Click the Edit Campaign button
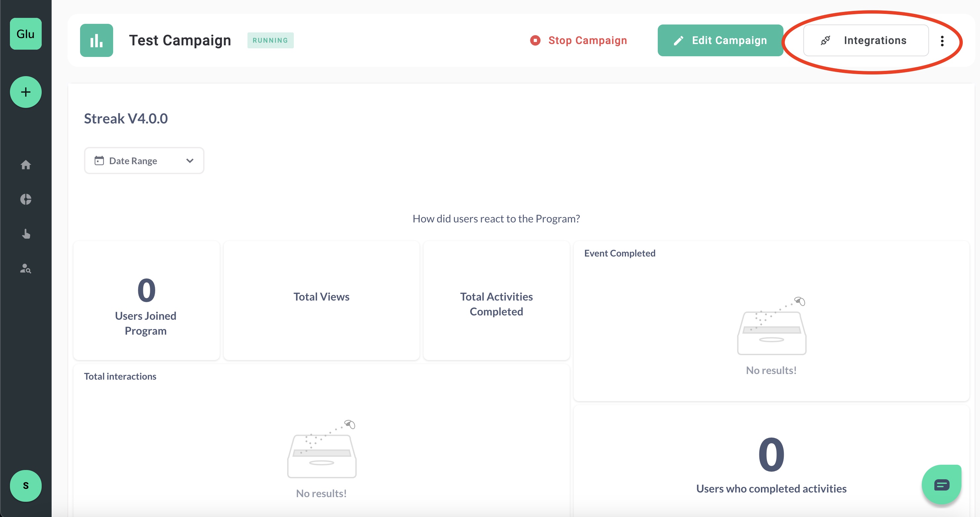Viewport: 980px width, 517px height. pyautogui.click(x=720, y=40)
